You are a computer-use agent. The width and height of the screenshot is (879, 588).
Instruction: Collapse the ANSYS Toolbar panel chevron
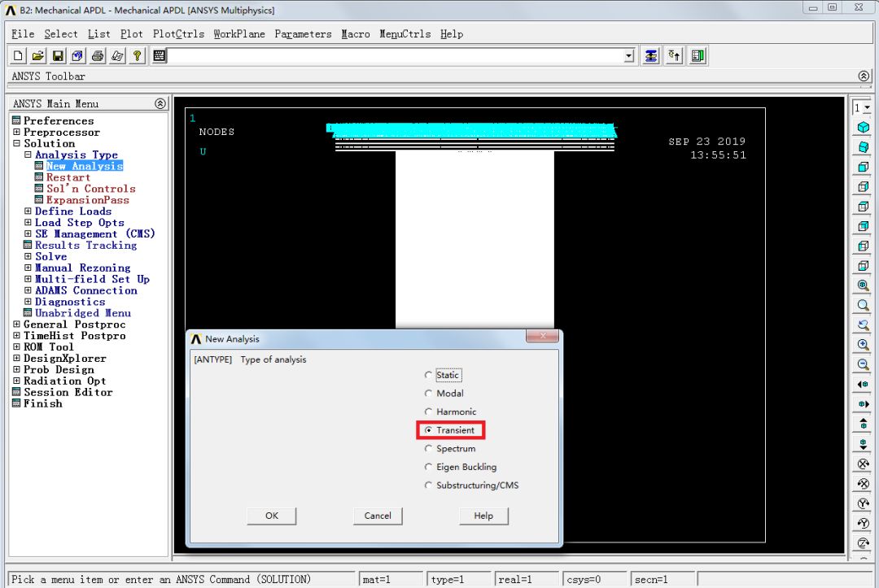(864, 76)
